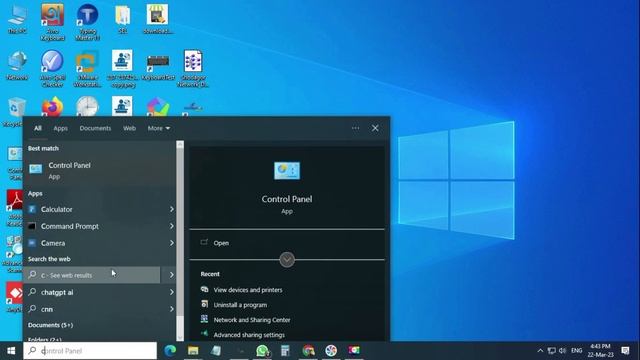640x360 pixels.
Task: Switch to the Web search filter tab
Action: click(x=129, y=128)
